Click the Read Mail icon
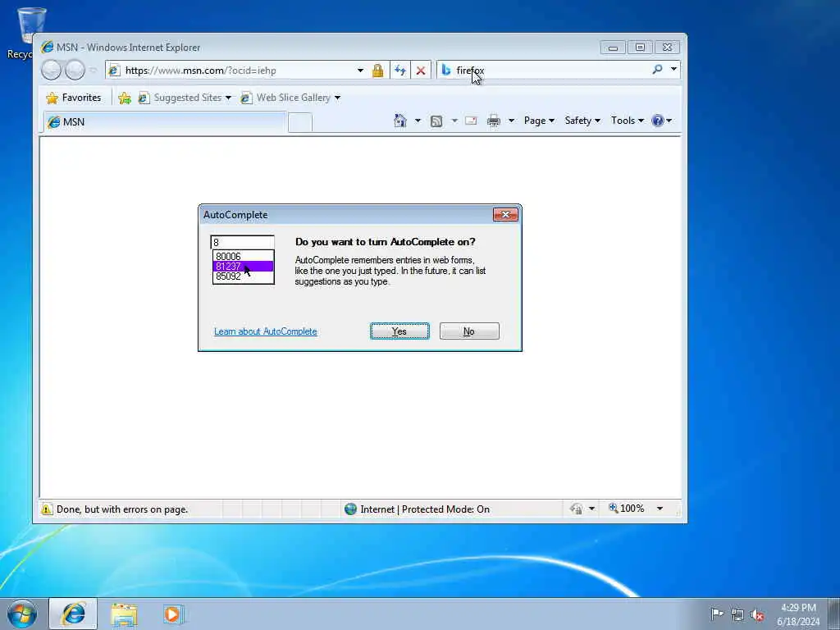 click(471, 121)
